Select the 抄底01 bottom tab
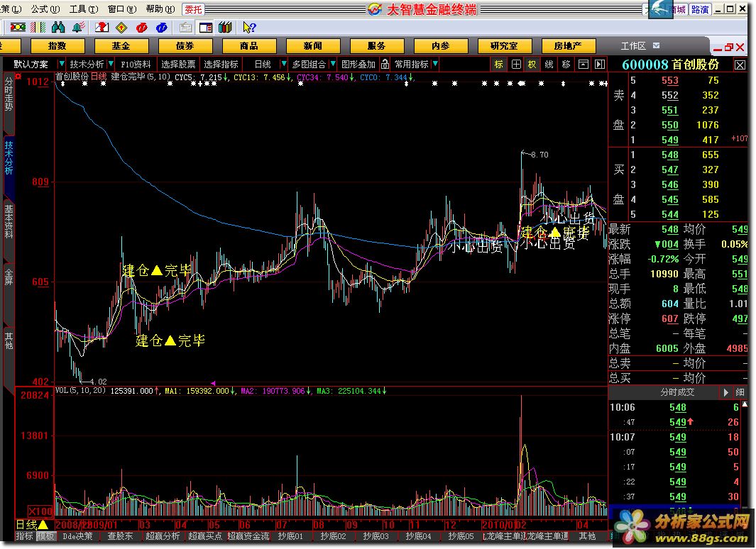756x549 pixels. (290, 536)
